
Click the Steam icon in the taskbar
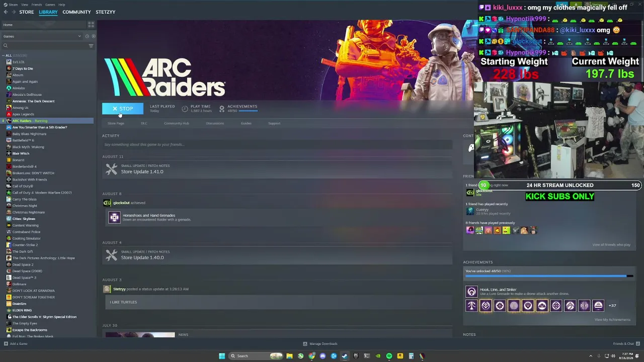(345, 356)
